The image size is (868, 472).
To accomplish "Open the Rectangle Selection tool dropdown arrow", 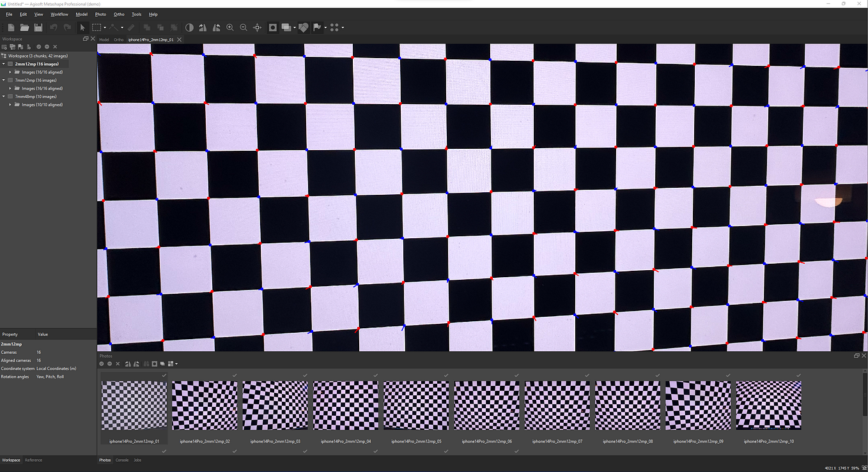I will (105, 27).
